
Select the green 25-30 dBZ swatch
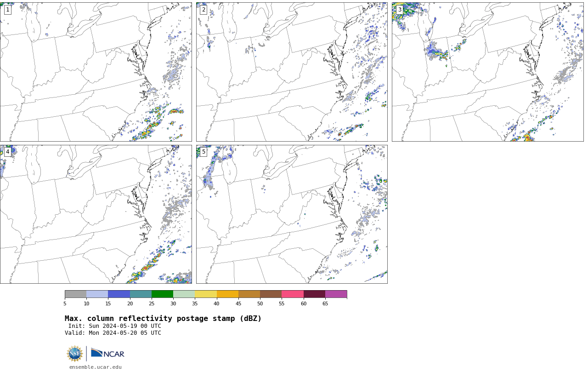(x=163, y=294)
